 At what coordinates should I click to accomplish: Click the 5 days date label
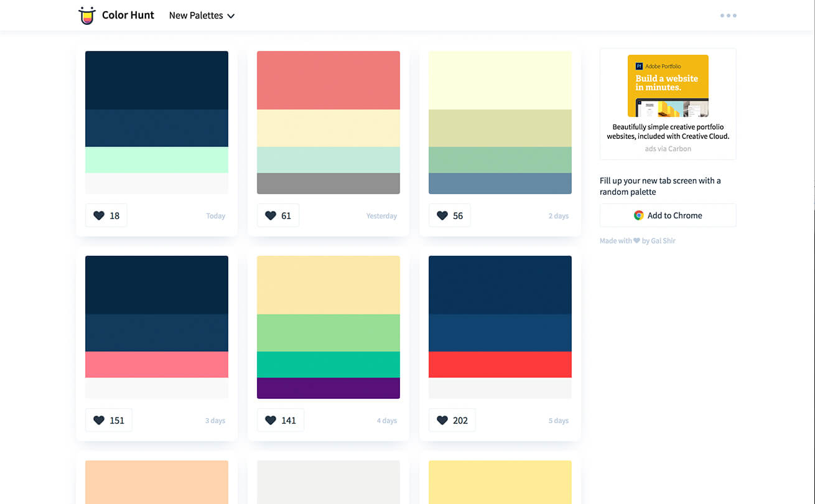(x=559, y=421)
